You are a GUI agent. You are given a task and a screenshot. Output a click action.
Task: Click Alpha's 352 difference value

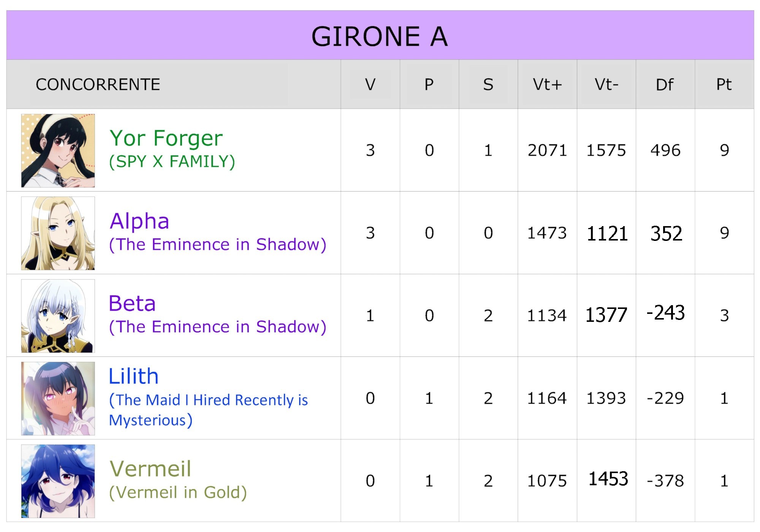pyautogui.click(x=666, y=233)
